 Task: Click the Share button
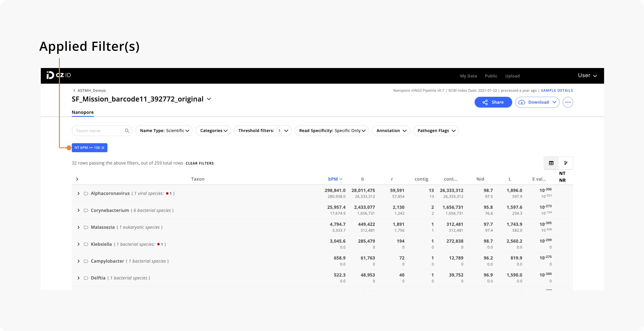[493, 102]
